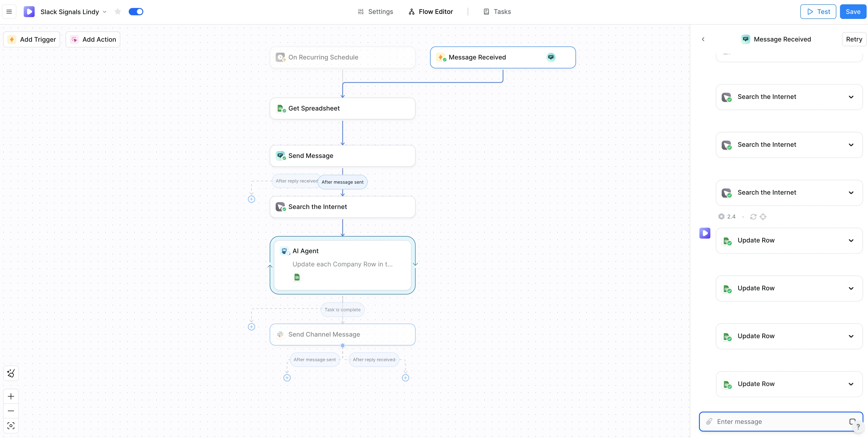The height and width of the screenshot is (438, 868).
Task: Open the Slack Signals Lindy name dropdown
Action: point(105,12)
